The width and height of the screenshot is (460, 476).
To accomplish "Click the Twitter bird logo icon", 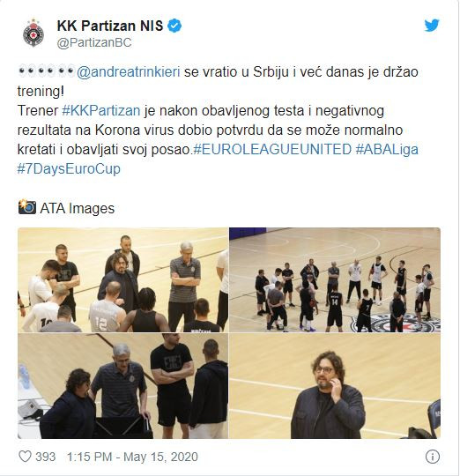I will pos(432,26).
